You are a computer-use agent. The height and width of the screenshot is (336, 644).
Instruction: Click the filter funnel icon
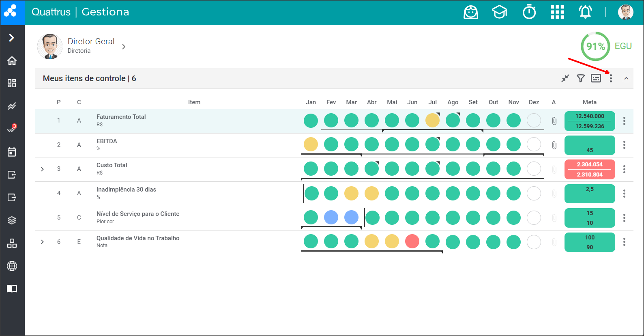coord(581,78)
